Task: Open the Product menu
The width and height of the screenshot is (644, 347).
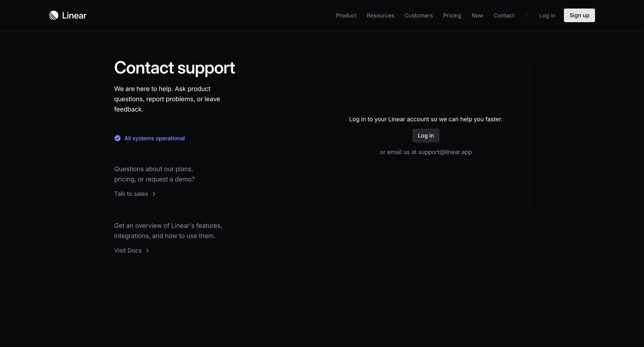Action: 346,15
